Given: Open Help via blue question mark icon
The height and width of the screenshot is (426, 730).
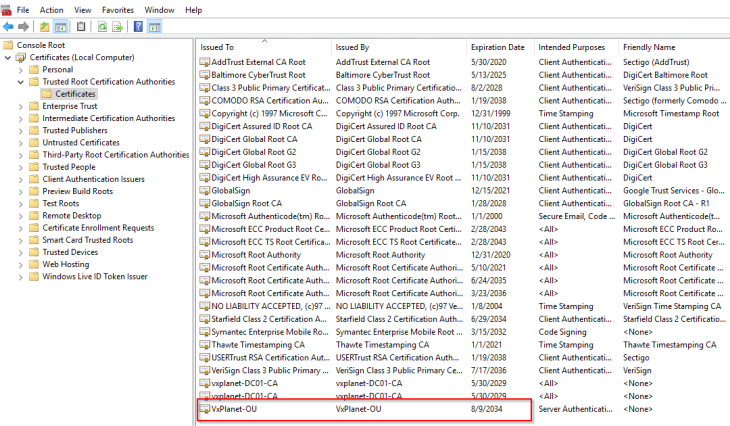Looking at the screenshot, I should coord(139,25).
